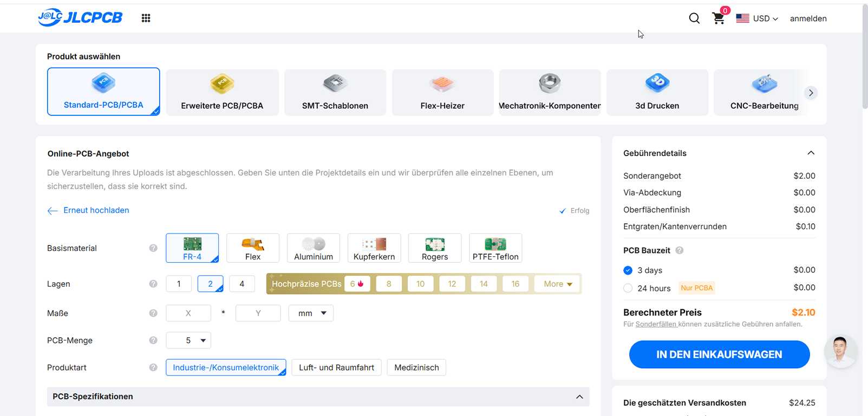This screenshot has width=868, height=416.
Task: Select the 3 days build time
Action: point(628,270)
